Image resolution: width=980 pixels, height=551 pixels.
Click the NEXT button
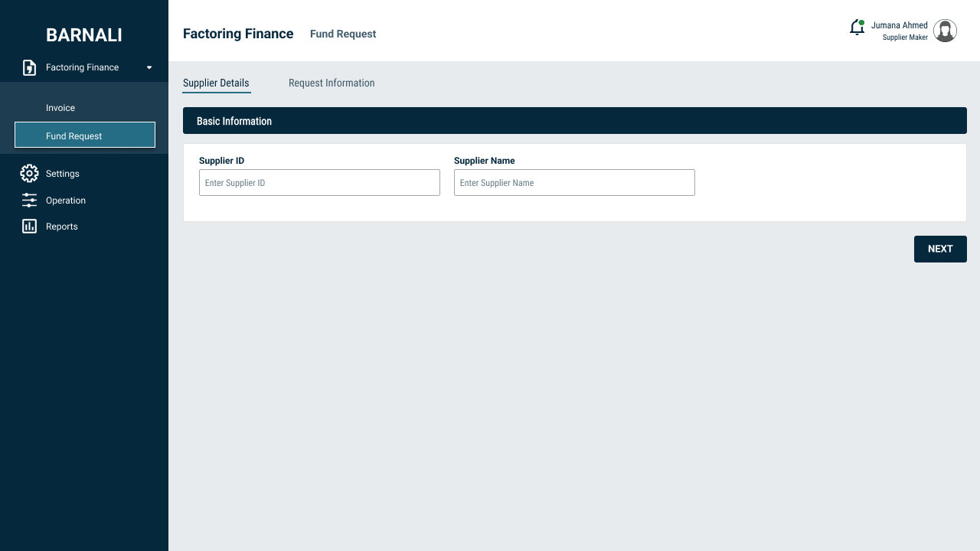pyautogui.click(x=940, y=249)
